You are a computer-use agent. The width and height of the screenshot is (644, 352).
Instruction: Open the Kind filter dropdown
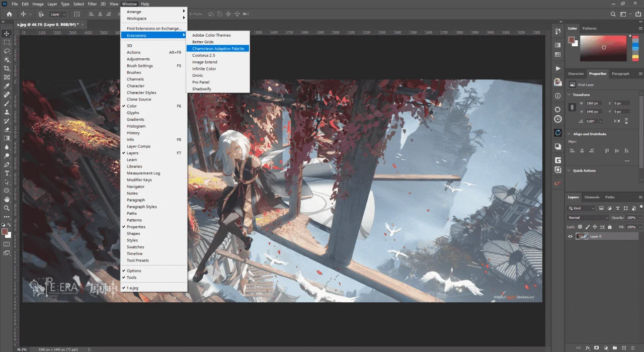581,208
